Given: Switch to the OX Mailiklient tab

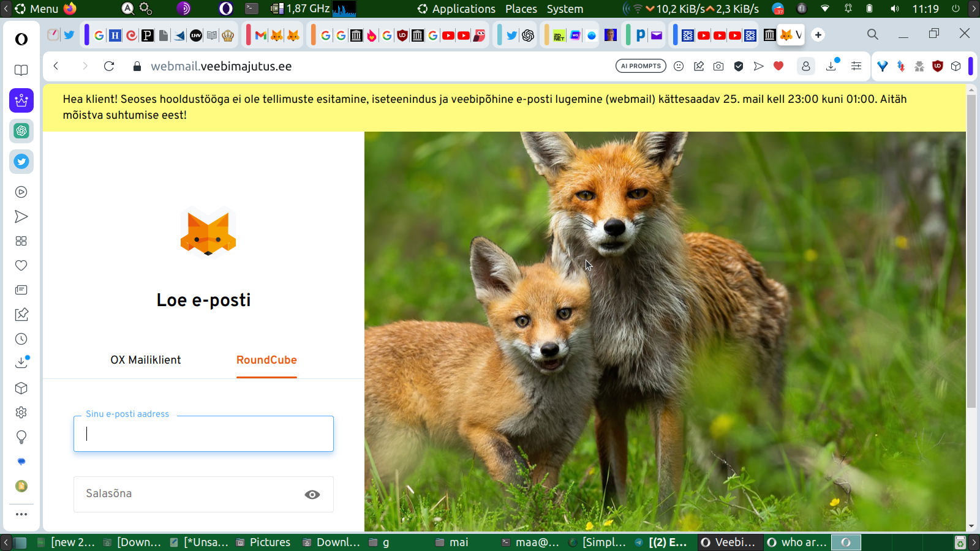Looking at the screenshot, I should tap(146, 360).
